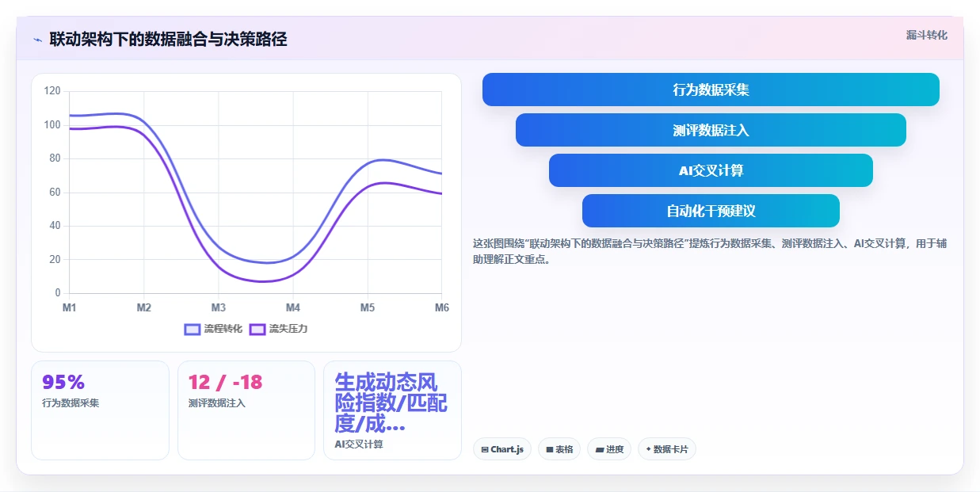Click the 60 y-axis value

(55, 193)
